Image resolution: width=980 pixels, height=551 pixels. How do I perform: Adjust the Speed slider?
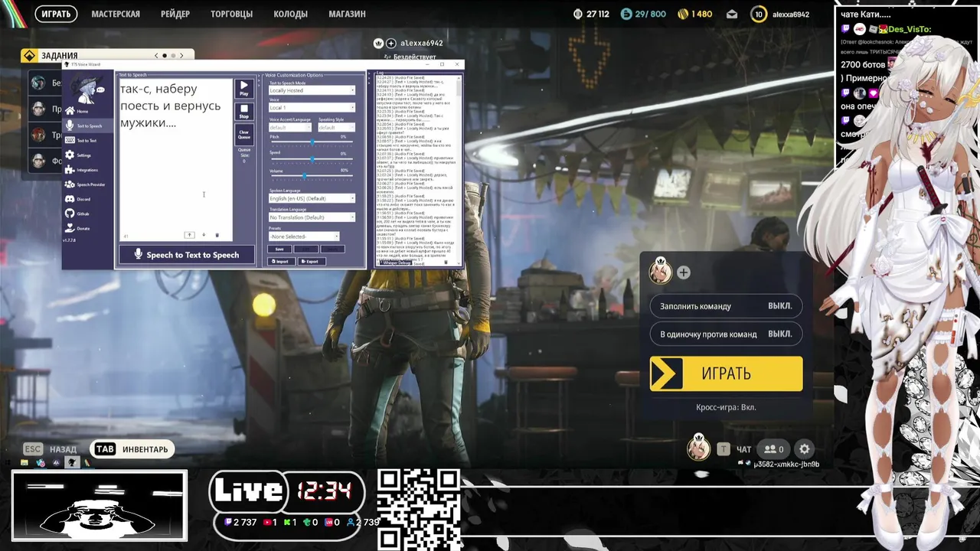(312, 159)
